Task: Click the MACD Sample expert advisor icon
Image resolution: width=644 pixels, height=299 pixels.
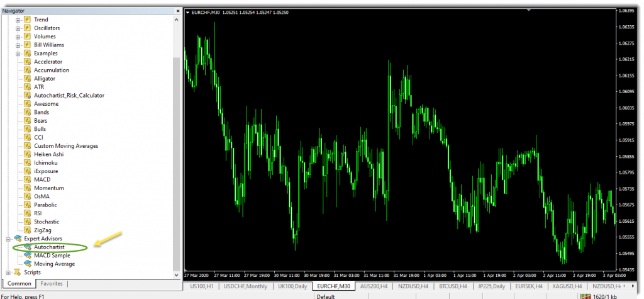Action: (27, 256)
